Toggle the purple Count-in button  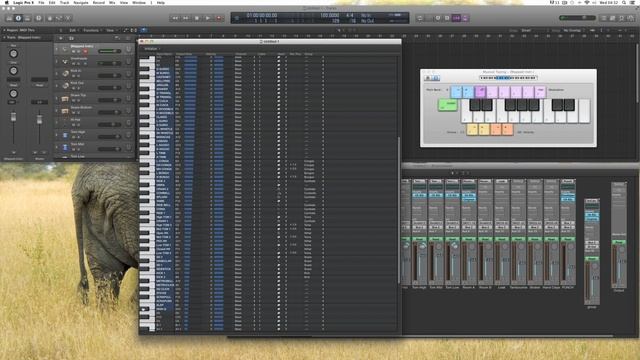pyautogui.click(x=456, y=18)
